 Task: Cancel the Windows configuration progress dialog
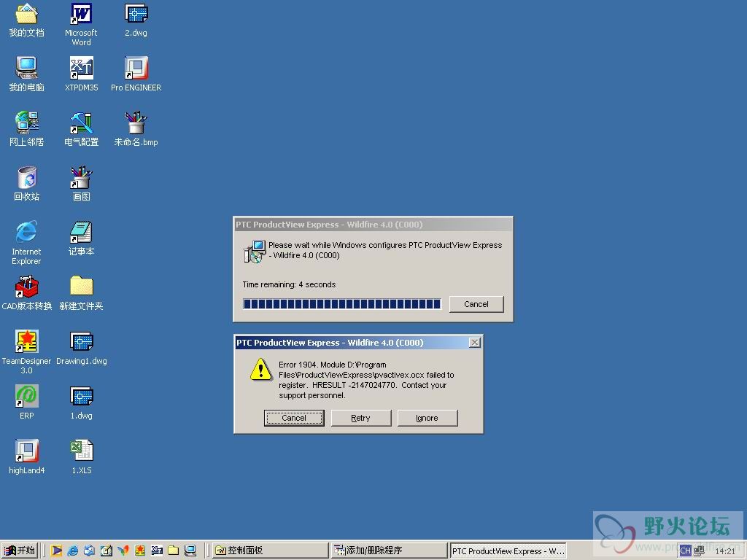click(x=476, y=304)
